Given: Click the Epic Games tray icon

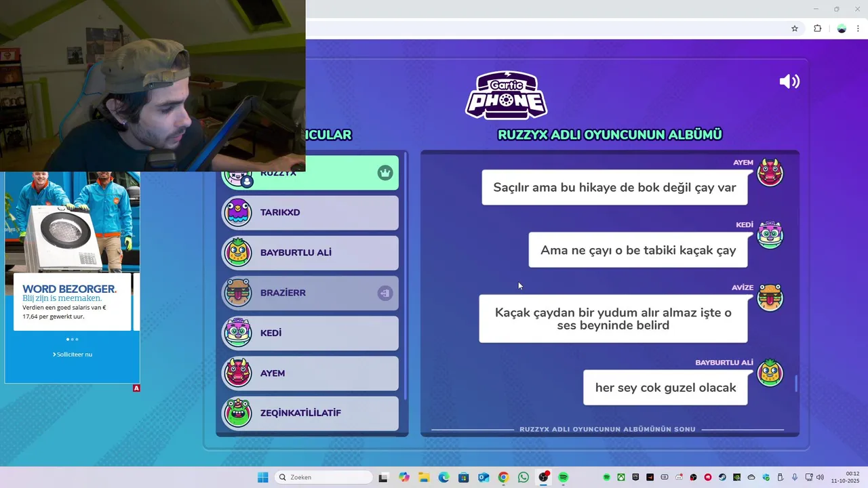Looking at the screenshot, I should (635, 477).
